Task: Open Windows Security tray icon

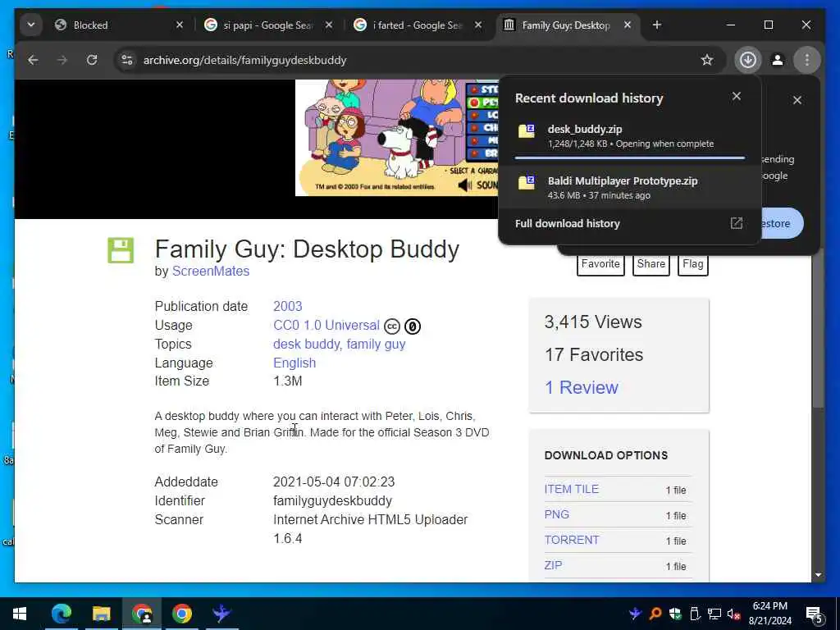Action: point(675,614)
